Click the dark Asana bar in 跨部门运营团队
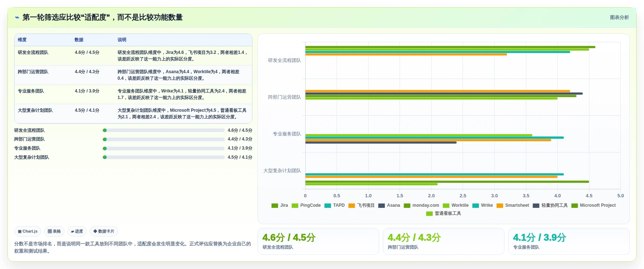This screenshot has height=269, width=644. [444, 94]
